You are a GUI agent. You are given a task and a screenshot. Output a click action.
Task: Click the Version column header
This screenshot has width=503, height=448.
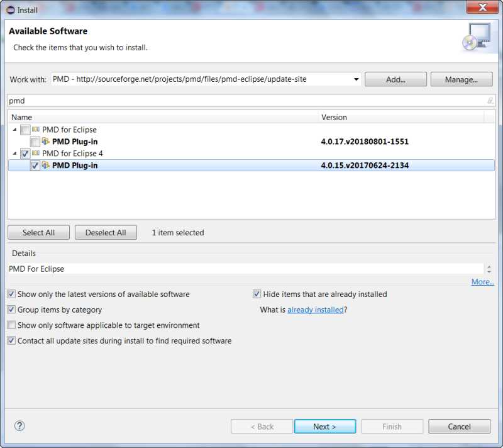(402, 117)
